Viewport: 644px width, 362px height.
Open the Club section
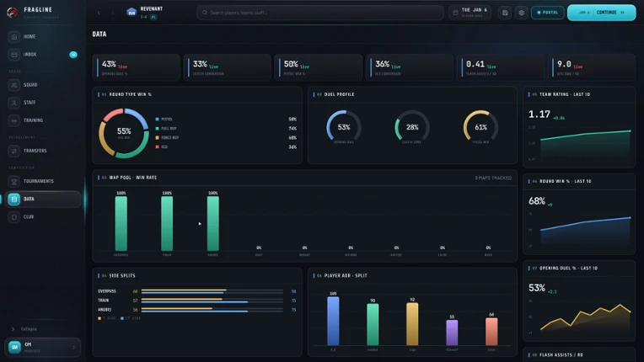point(43,217)
